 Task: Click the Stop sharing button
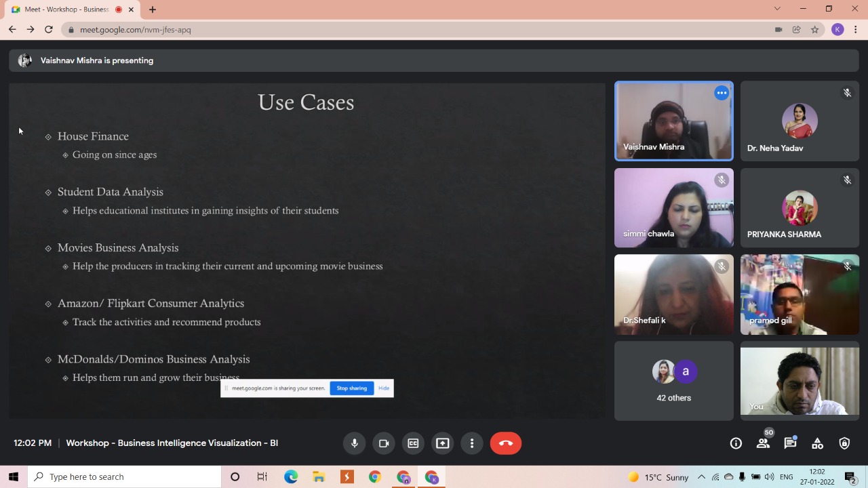(351, 388)
